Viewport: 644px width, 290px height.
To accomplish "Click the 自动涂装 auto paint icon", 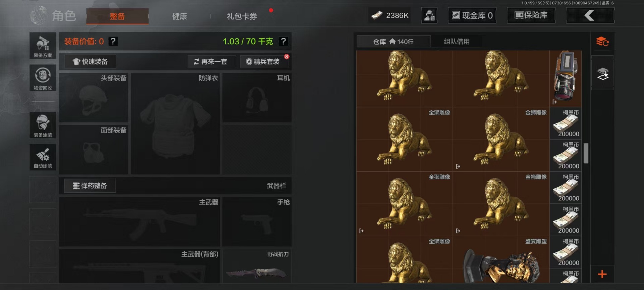I will 43,157.
